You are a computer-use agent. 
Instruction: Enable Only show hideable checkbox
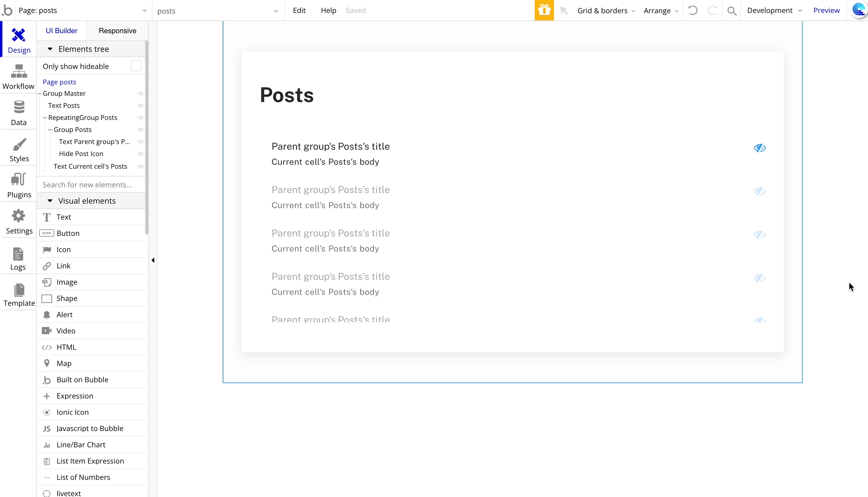136,66
